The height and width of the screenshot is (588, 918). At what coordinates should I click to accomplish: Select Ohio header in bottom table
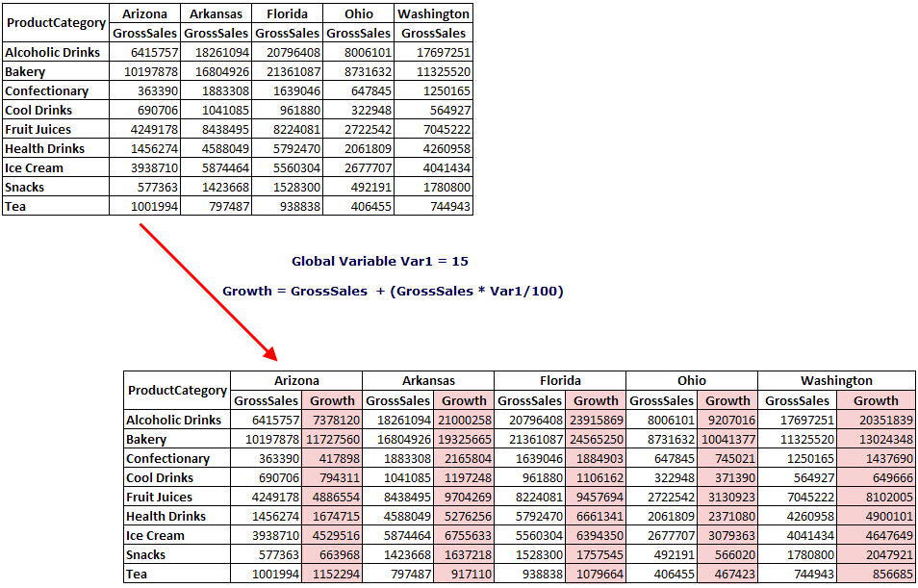(692, 381)
